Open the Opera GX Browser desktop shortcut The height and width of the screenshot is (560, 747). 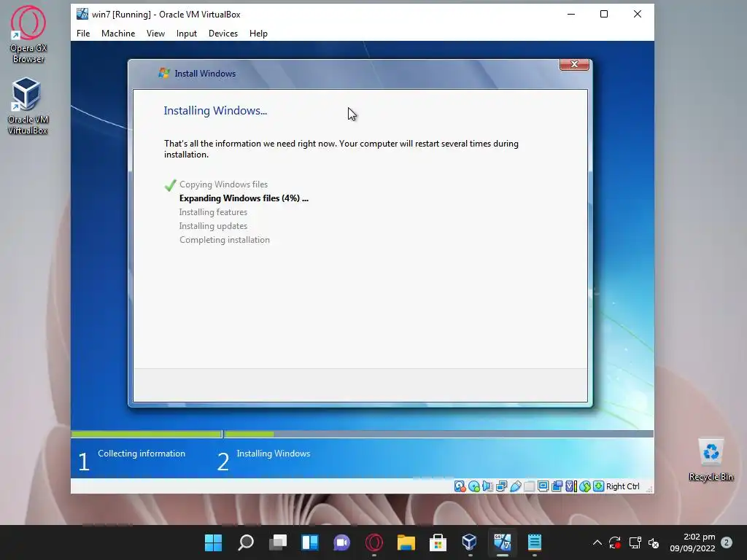coord(28,34)
